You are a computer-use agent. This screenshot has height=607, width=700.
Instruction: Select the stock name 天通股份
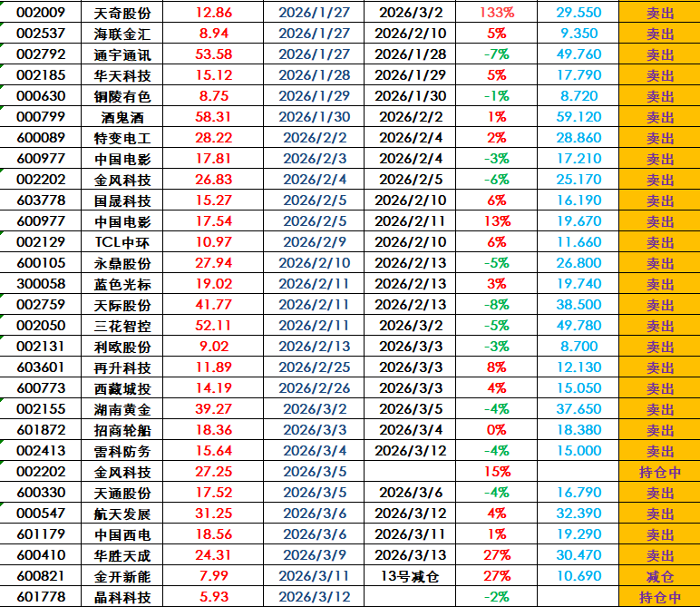point(122,494)
